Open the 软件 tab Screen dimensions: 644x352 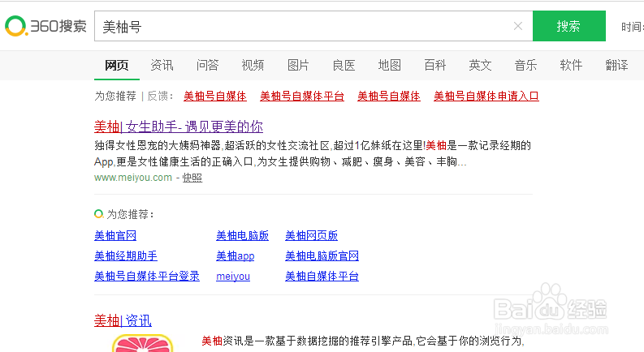(571, 65)
